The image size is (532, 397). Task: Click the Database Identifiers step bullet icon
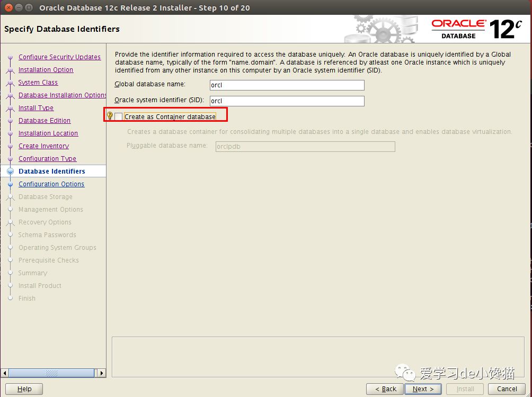coord(11,171)
